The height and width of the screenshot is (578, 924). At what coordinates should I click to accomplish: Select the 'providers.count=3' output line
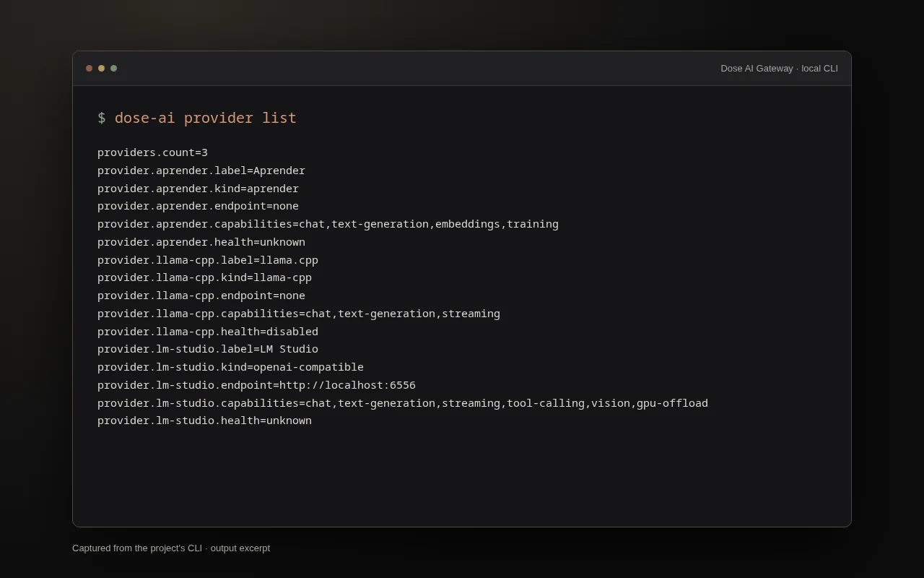[x=152, y=152]
